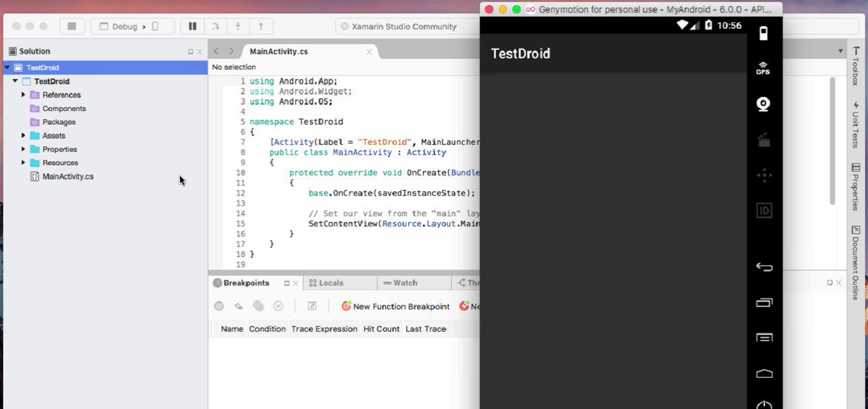Click the Disable all breakpoints icon
The image size is (868, 409).
pyautogui.click(x=259, y=306)
